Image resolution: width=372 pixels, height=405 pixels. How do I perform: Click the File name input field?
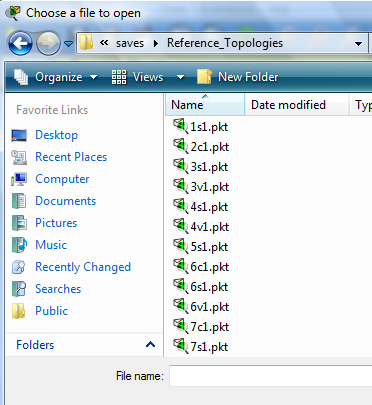270,376
